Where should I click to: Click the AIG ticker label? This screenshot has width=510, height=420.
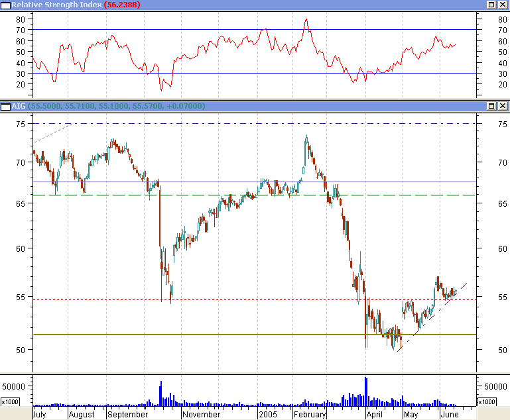[x=19, y=106]
